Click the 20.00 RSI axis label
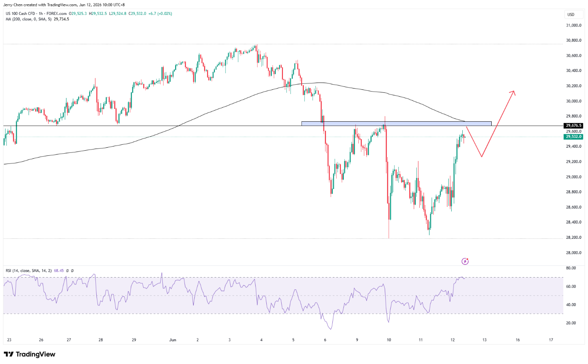The width and height of the screenshot is (588, 364). [x=571, y=323]
